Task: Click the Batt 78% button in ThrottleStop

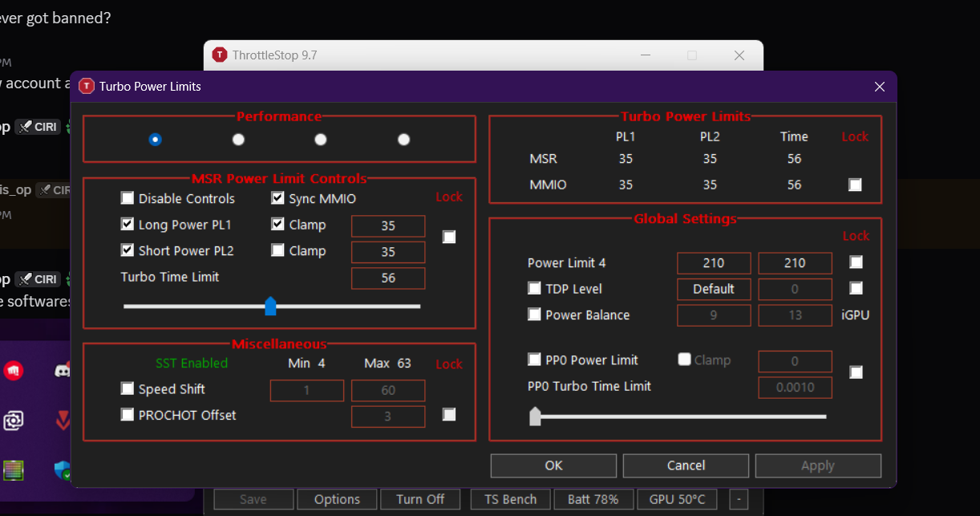Action: pyautogui.click(x=593, y=499)
